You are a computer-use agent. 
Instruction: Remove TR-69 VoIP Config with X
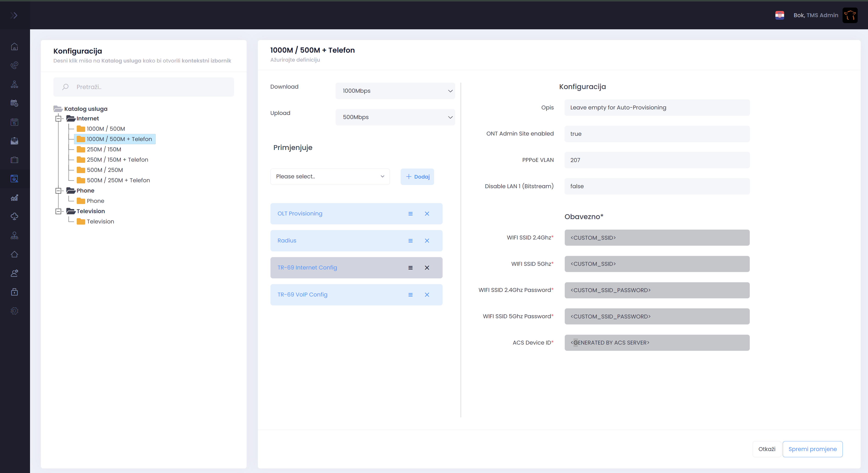427,295
